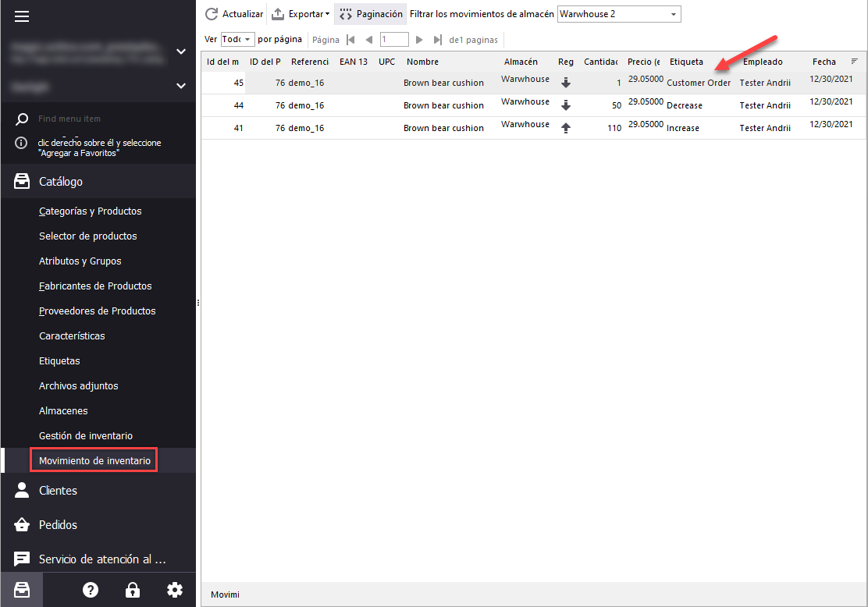868x607 pixels.
Task: Select Categorías y Productos menu item
Action: click(91, 211)
